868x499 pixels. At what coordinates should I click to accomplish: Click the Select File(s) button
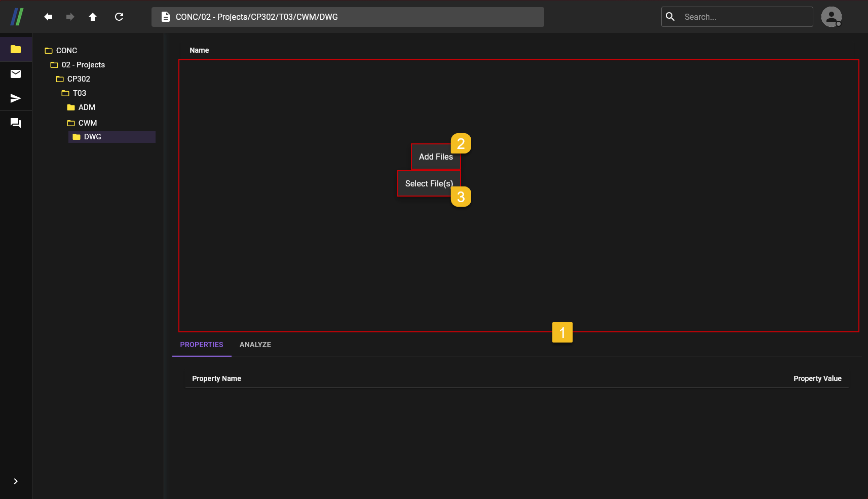428,183
